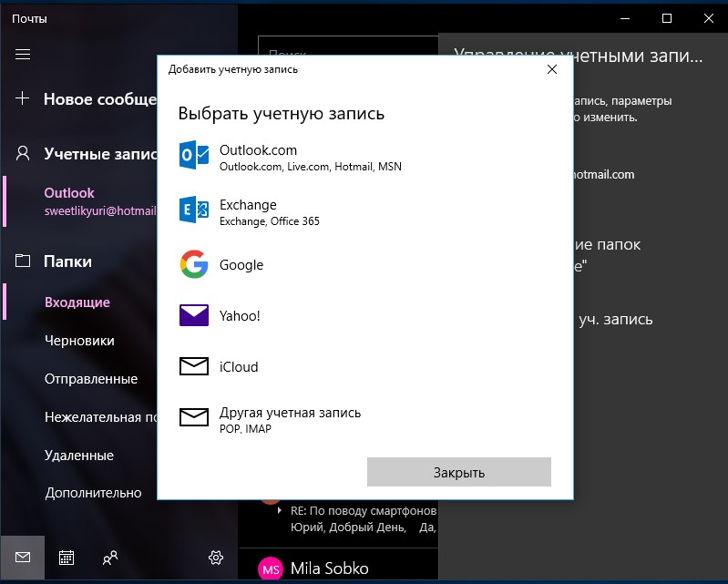Click Добавить уч. запись in right panel
Viewport: 728px width, 584px height.
615,320
